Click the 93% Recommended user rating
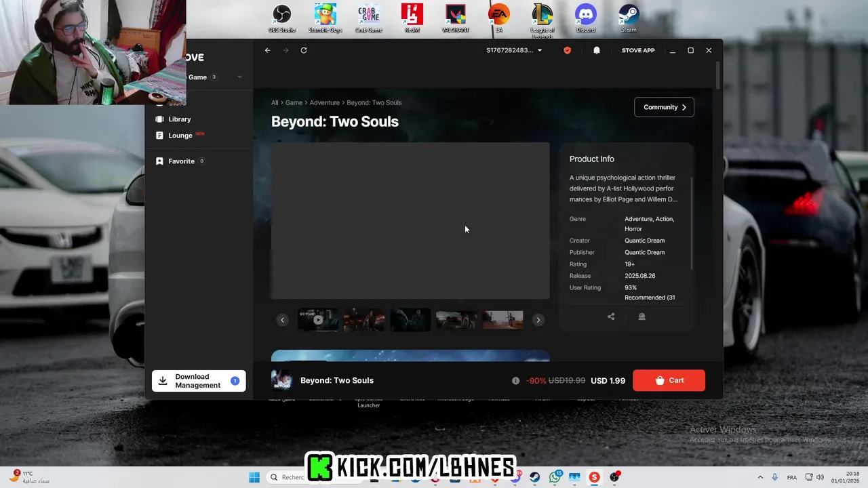The width and height of the screenshot is (868, 488). click(650, 292)
